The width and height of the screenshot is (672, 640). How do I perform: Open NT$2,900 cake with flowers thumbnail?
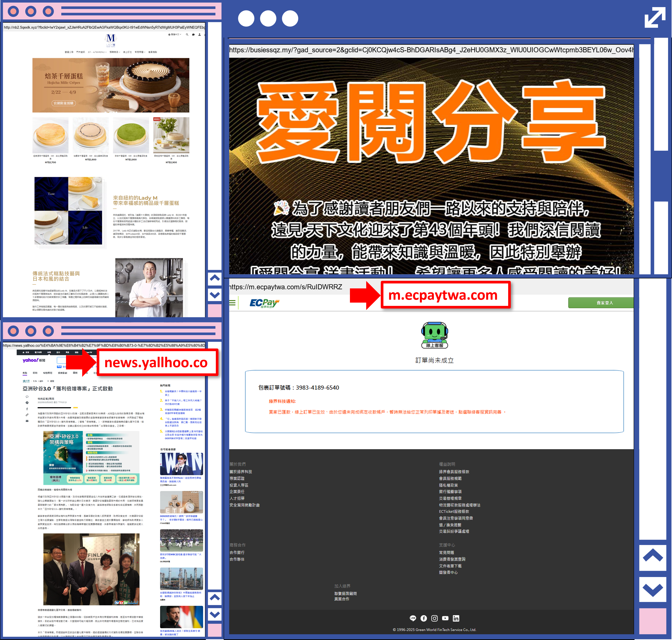pos(171,135)
